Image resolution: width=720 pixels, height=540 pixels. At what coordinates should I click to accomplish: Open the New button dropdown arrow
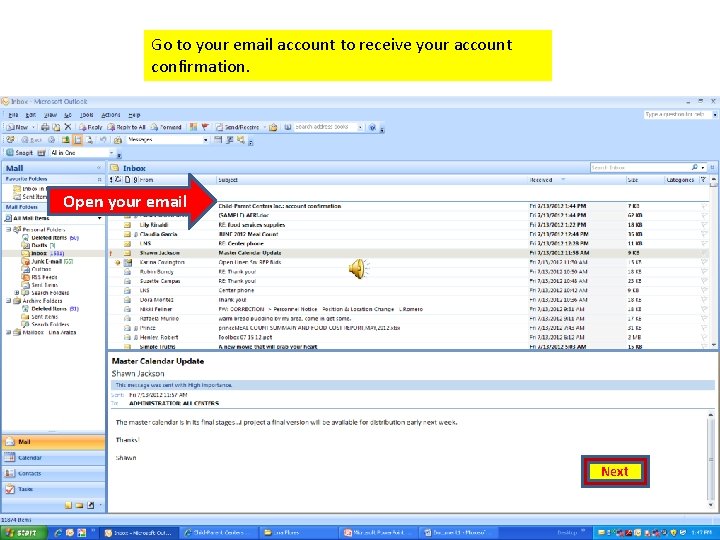[x=34, y=127]
